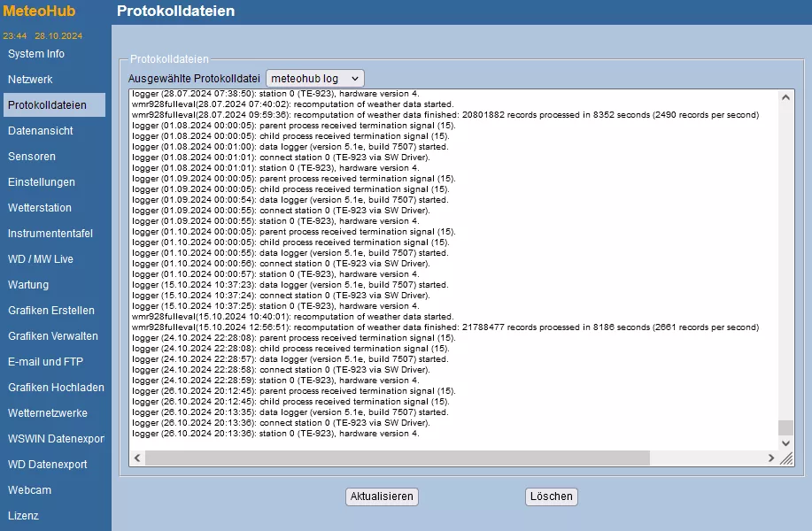Click the date and time 23:44 28.10.2024
The height and width of the screenshot is (531, 812).
[x=43, y=35]
